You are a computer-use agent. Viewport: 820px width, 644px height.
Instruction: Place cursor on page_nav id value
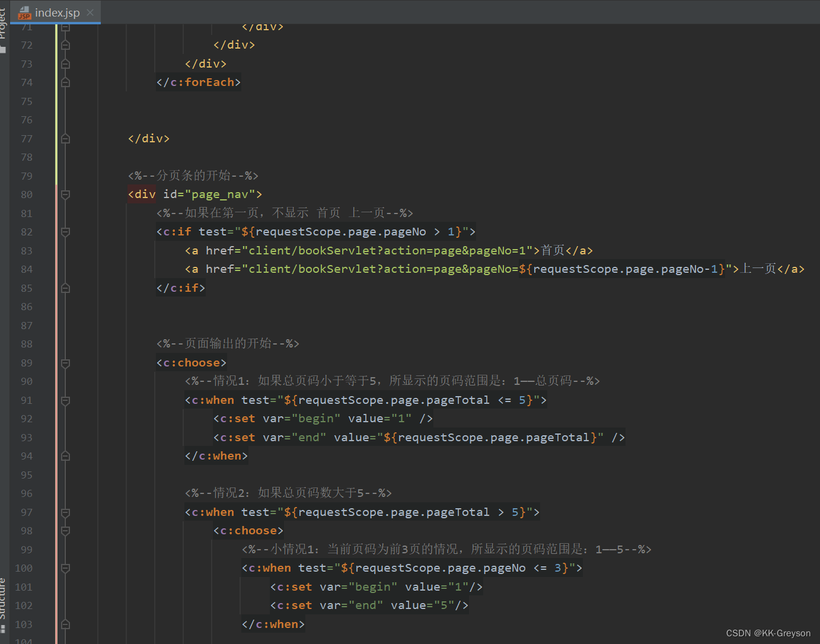click(220, 195)
